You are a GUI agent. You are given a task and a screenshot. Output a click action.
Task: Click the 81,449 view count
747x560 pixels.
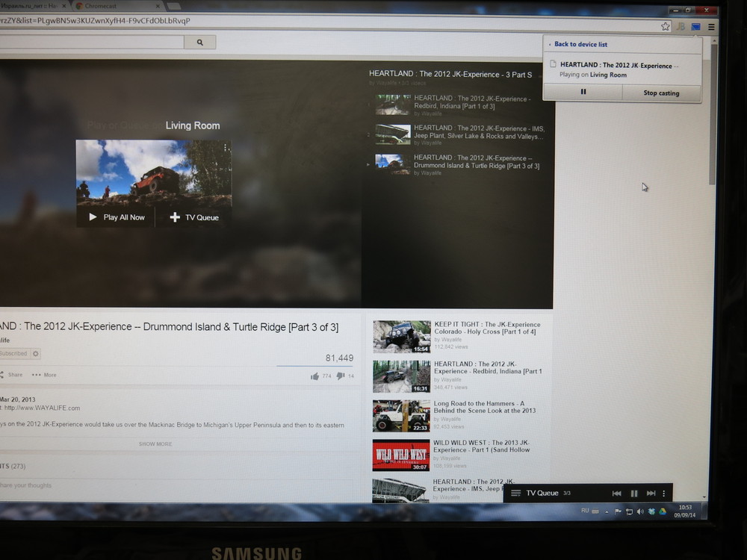coord(339,358)
